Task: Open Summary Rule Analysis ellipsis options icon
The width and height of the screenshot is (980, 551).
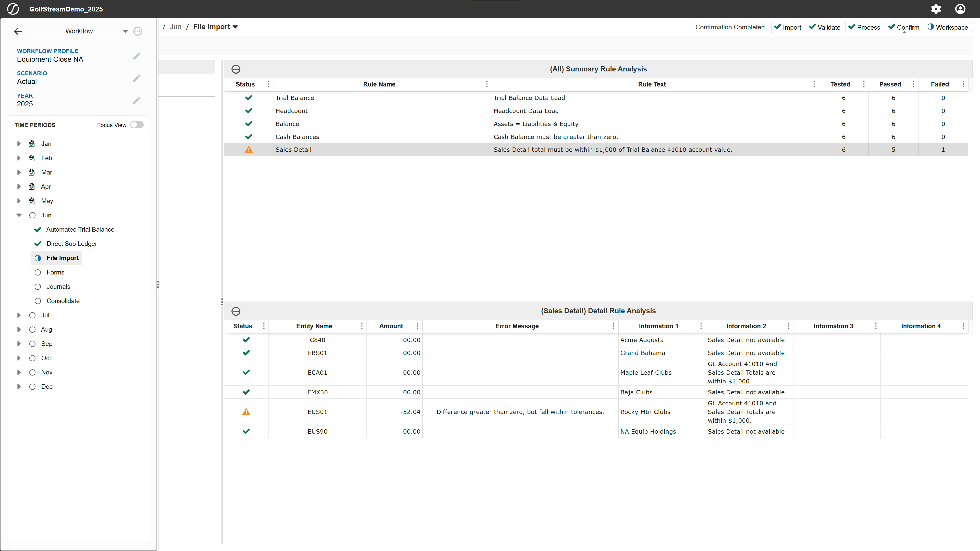Action: point(236,69)
